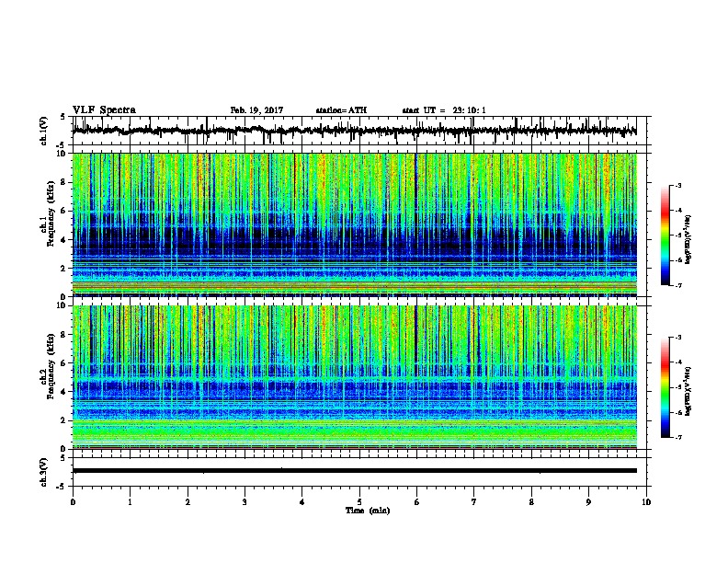Click the ch.2 colorbar log(PSD) label
Viewport: 728px width, 563px height.
(688, 391)
